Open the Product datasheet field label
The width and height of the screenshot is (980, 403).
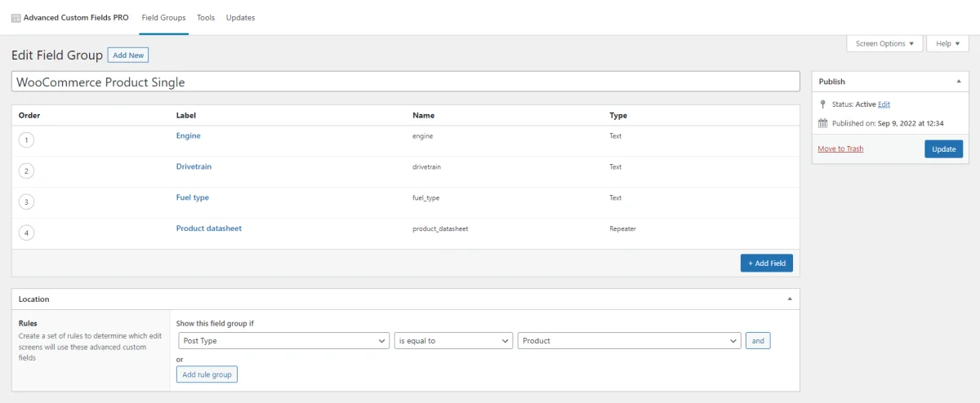209,228
